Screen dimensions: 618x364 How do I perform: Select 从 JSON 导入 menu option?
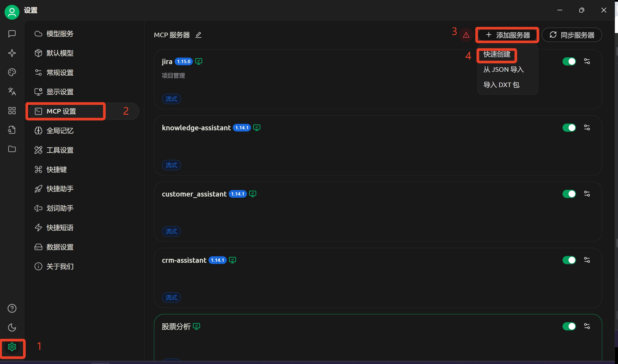pyautogui.click(x=503, y=70)
